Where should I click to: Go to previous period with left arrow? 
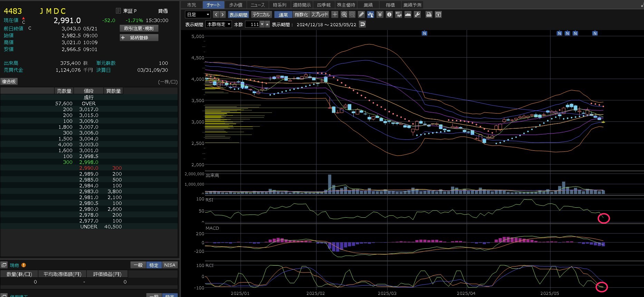pyautogui.click(x=216, y=14)
